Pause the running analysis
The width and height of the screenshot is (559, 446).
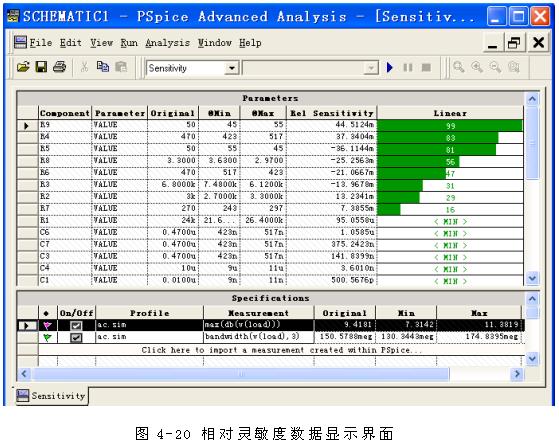(407, 67)
